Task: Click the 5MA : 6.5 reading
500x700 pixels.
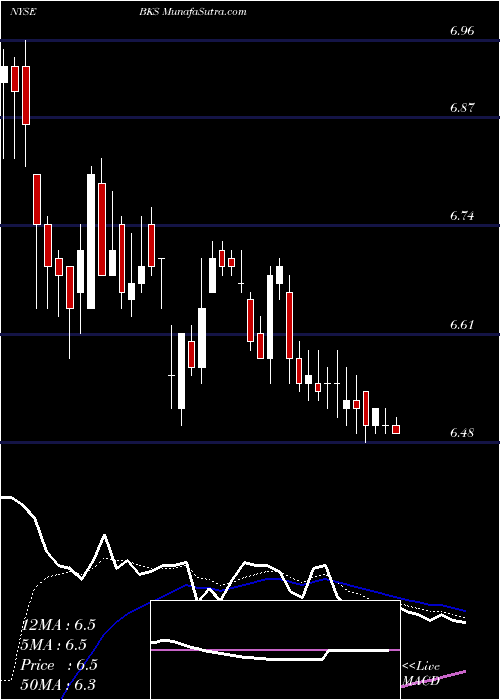Action: 54,645
